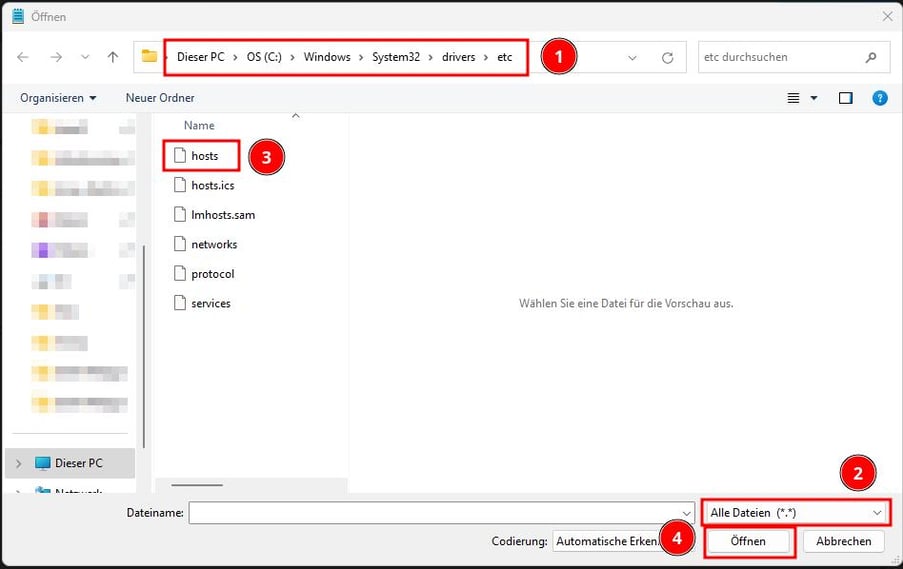Click Neuer Ordner in the toolbar
The width and height of the screenshot is (903, 569).
point(160,98)
